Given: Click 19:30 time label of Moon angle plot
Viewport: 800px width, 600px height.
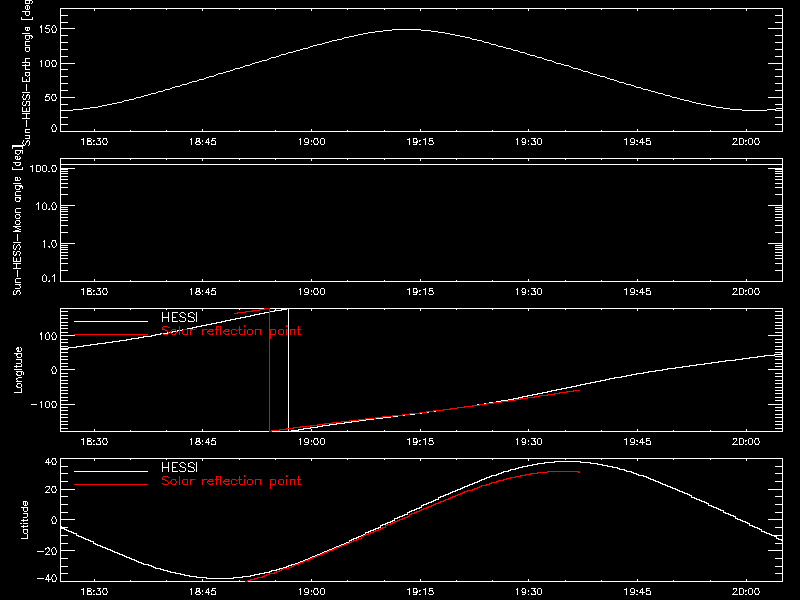Looking at the screenshot, I should [529, 292].
